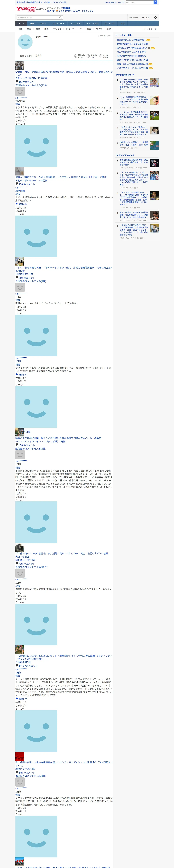Open settings via the gear icon
Image resolution: width=174 pixels, height=868 pixels.
tap(155, 18)
